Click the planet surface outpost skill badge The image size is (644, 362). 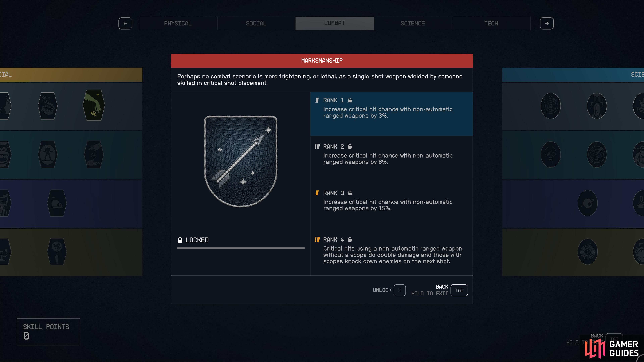57,203
